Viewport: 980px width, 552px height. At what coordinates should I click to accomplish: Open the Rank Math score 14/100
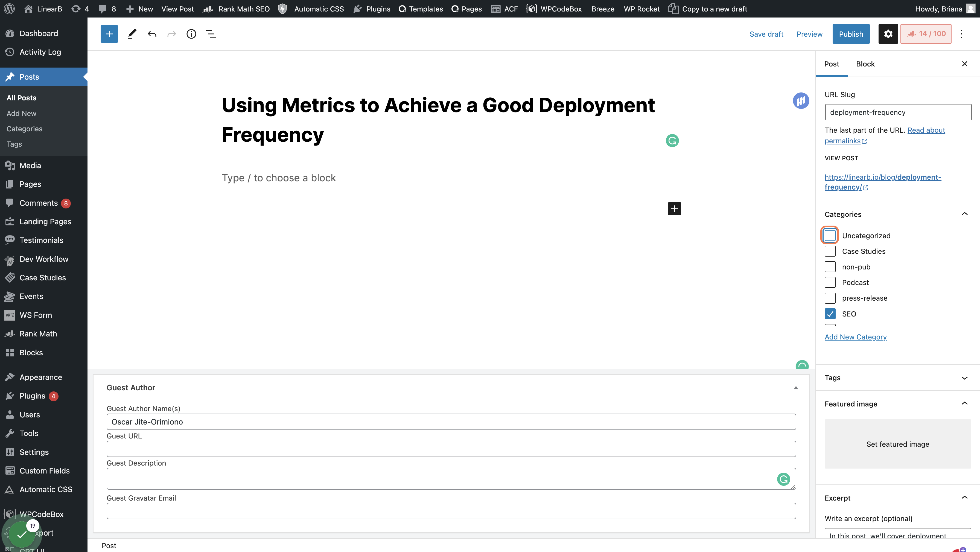point(926,34)
